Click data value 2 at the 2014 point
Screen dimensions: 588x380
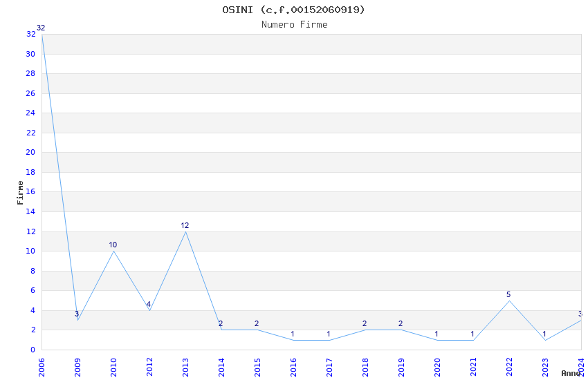(221, 323)
